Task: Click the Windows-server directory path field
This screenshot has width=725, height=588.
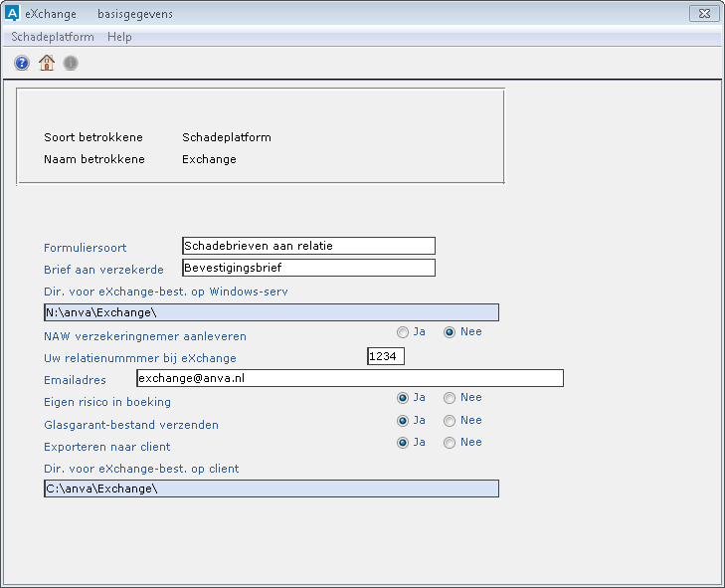Action: pyautogui.click(x=271, y=312)
